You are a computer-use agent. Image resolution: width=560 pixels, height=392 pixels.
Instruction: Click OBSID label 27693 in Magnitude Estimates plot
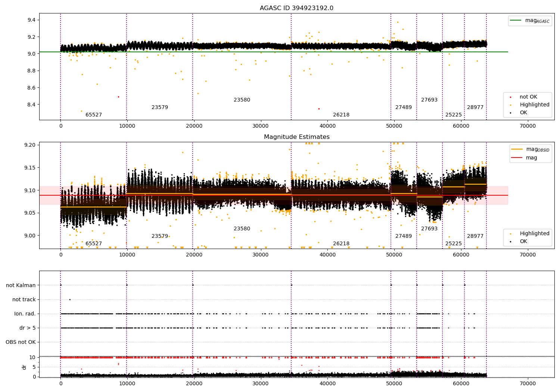coord(429,229)
